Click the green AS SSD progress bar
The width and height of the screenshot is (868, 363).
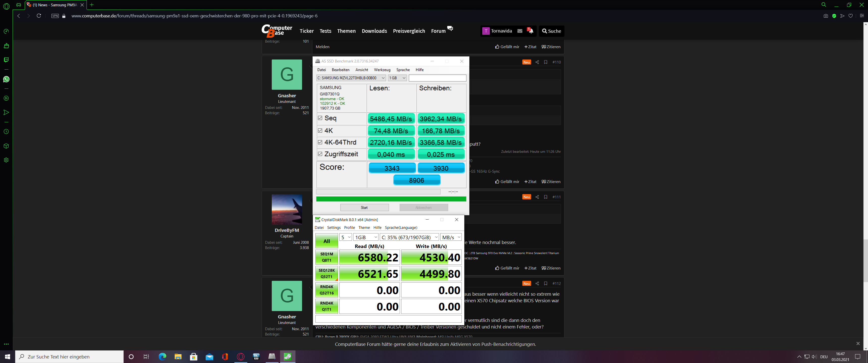[391, 199]
